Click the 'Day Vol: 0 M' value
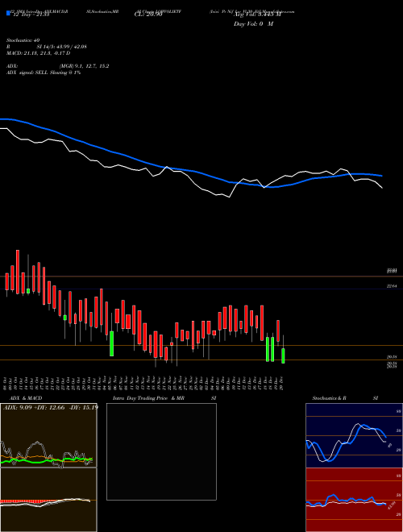Viewport: 403px width, 532px height. [253, 24]
